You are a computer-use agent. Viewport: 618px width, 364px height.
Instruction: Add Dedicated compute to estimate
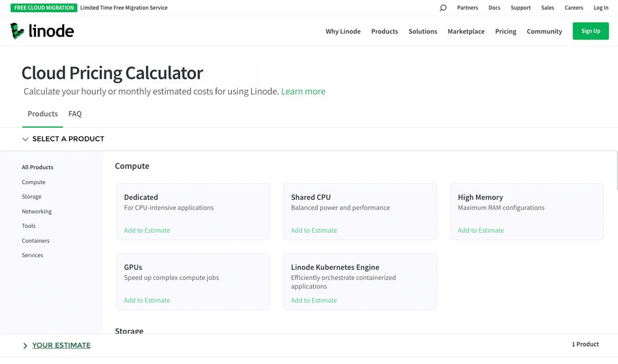coord(147,230)
